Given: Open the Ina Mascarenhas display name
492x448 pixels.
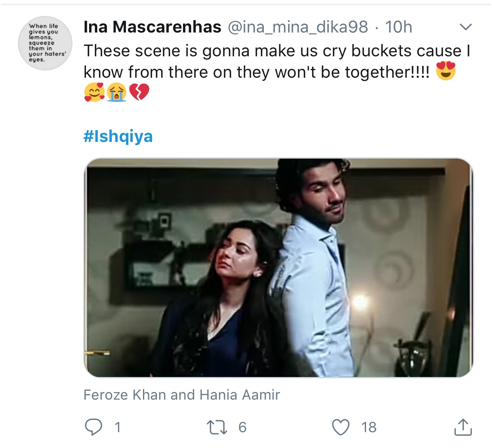Looking at the screenshot, I should 153,27.
